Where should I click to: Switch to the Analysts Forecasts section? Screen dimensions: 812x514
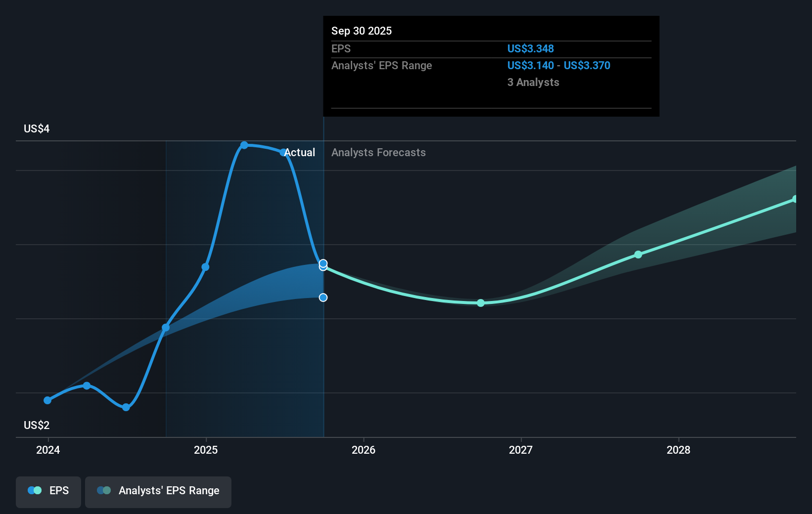click(378, 152)
